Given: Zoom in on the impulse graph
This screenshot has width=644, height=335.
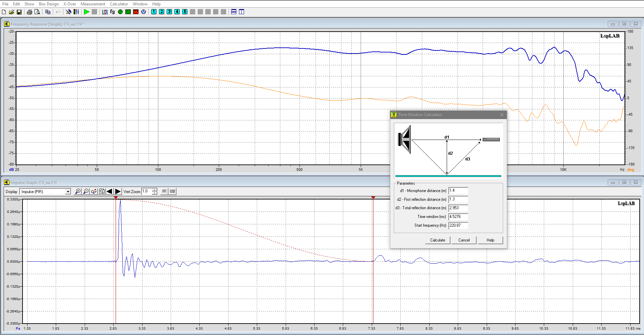Looking at the screenshot, I should [x=78, y=191].
